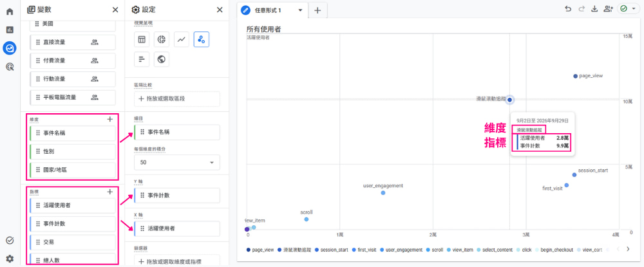Toggle page_view in chart legend
The image size is (644, 267).
click(260, 250)
